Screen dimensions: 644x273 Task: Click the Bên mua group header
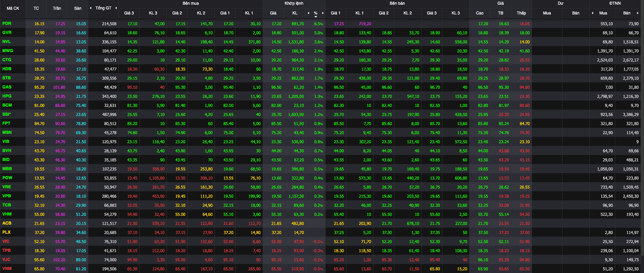(191, 3)
